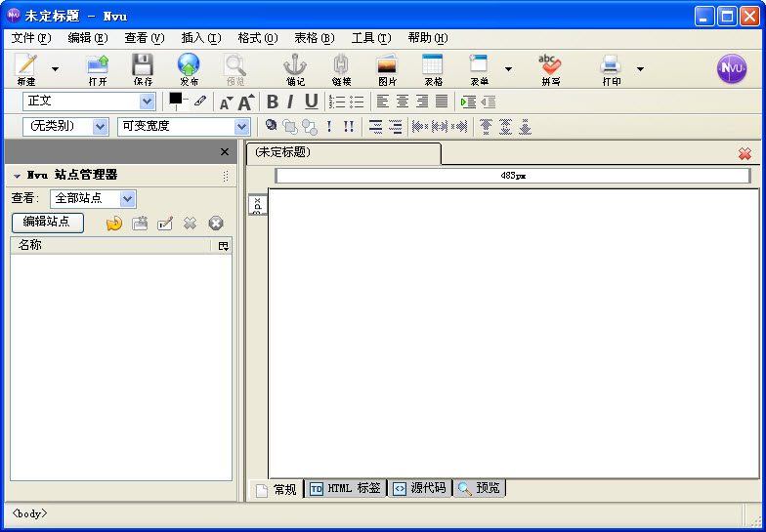Click the 打开 (Open) file icon

(x=98, y=66)
